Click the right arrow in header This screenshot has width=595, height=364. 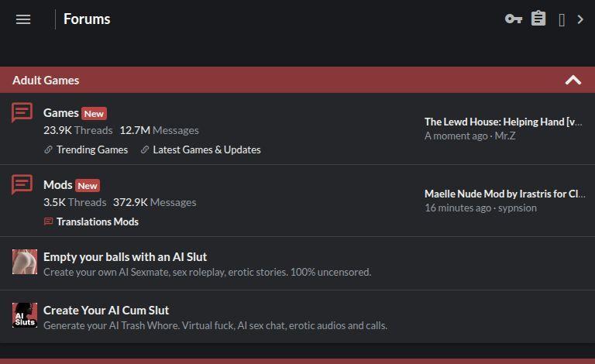click(580, 19)
